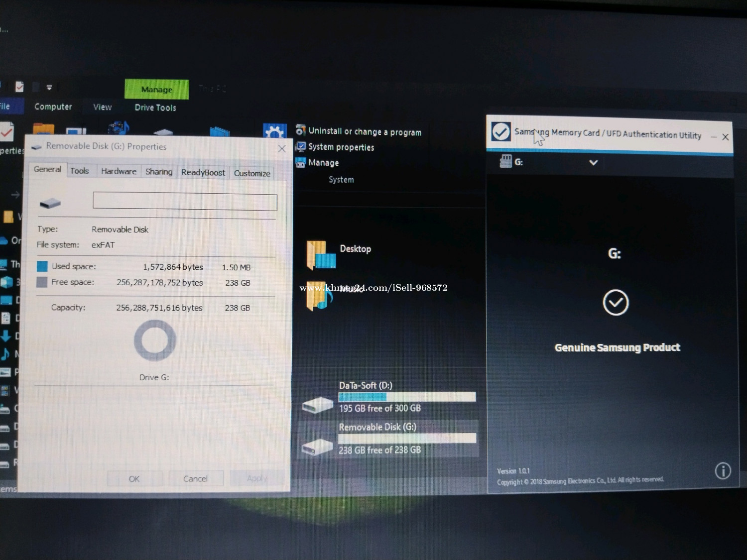Viewport: 747px width, 560px height.
Task: Select the DaTa-Soft (D:) drive icon
Action: (x=317, y=404)
